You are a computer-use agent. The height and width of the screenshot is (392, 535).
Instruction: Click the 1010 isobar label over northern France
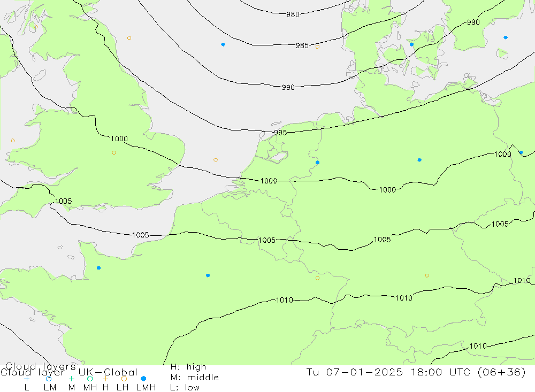[x=285, y=300]
